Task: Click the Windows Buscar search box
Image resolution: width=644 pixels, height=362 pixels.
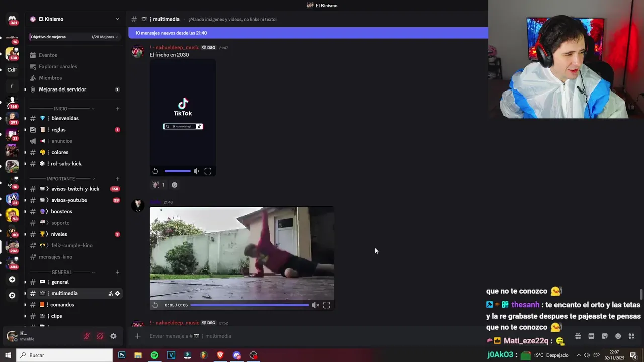Action: click(x=64, y=355)
